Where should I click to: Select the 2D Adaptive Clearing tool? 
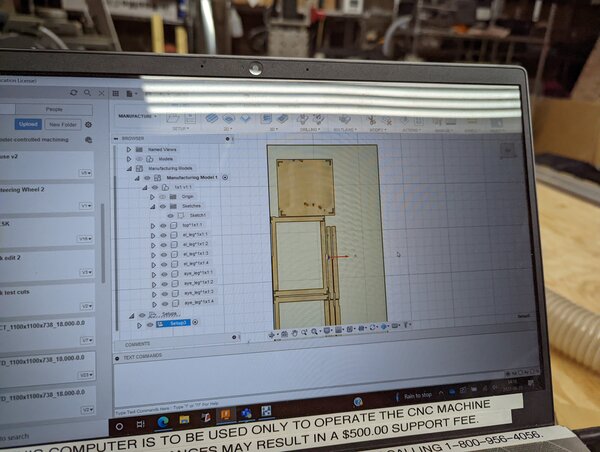coord(212,118)
